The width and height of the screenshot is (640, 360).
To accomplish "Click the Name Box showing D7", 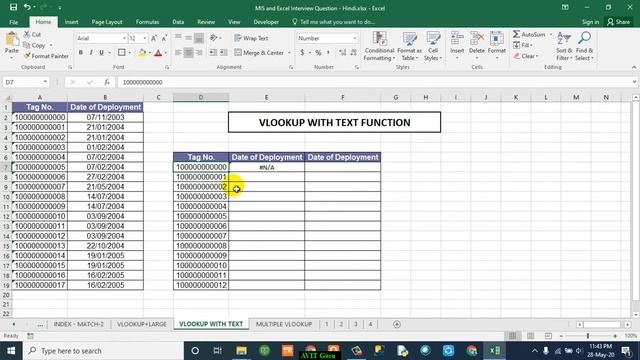I will 25,82.
